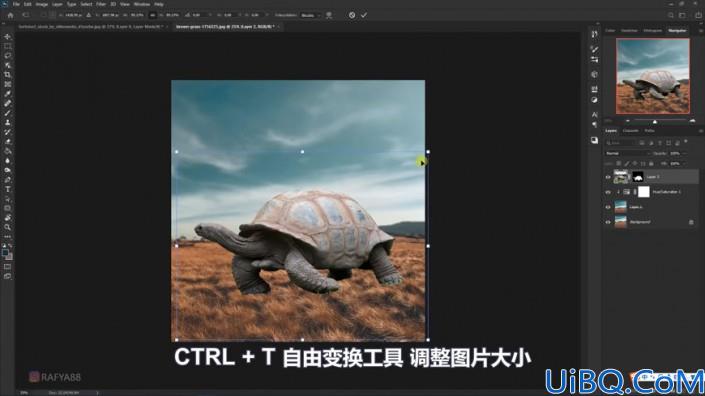Viewport: 705px width, 396px height.
Task: Change screen mode icon in toolbar
Action: click(8, 276)
